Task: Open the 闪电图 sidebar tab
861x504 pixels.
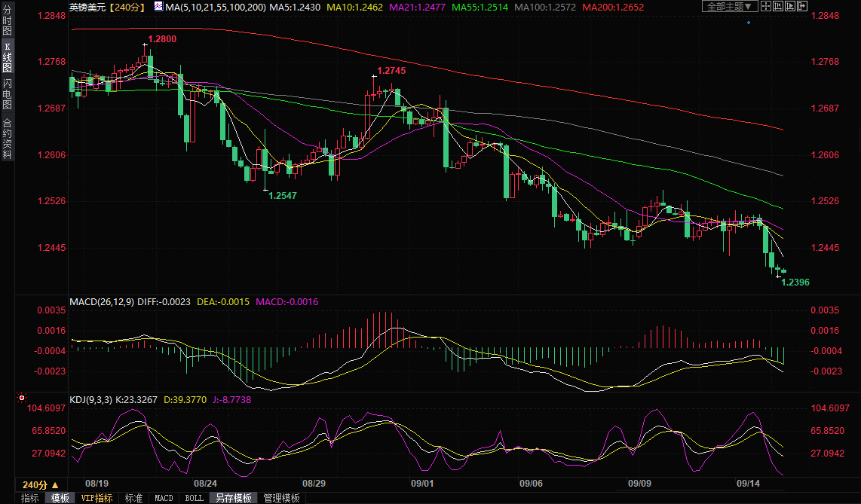Action: coord(7,93)
